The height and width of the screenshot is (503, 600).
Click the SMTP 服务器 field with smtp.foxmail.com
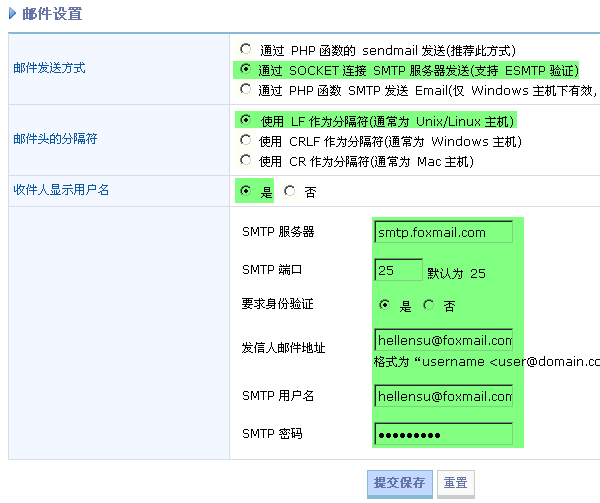click(x=443, y=232)
